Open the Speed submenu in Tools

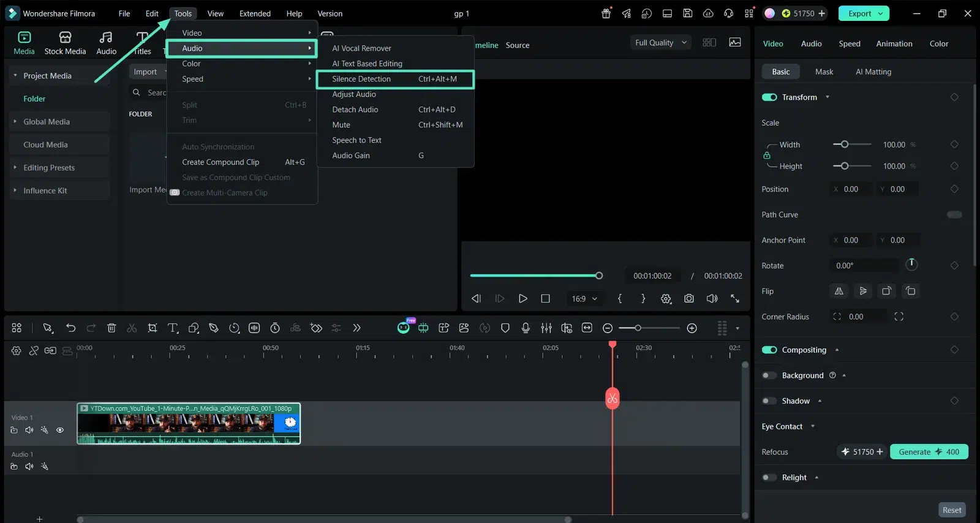coord(242,79)
